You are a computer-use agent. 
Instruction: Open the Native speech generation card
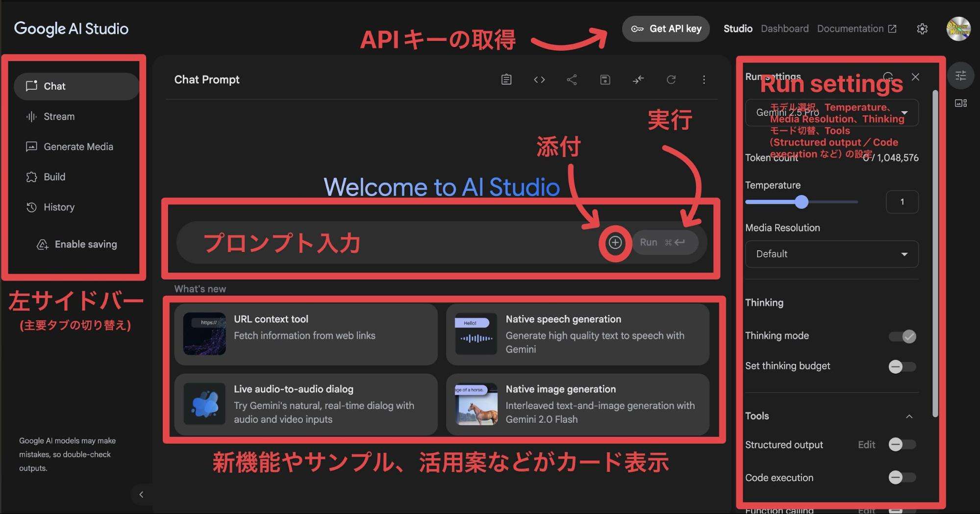[578, 334]
